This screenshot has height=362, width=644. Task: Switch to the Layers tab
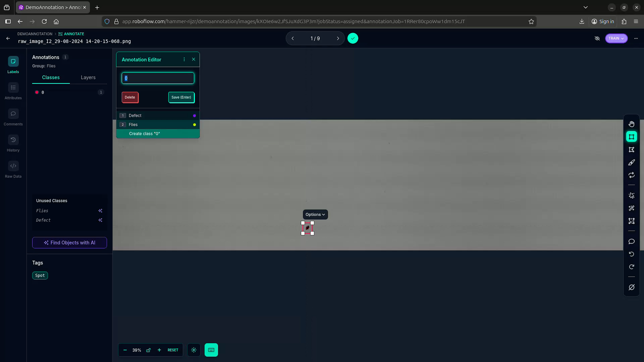point(88,77)
